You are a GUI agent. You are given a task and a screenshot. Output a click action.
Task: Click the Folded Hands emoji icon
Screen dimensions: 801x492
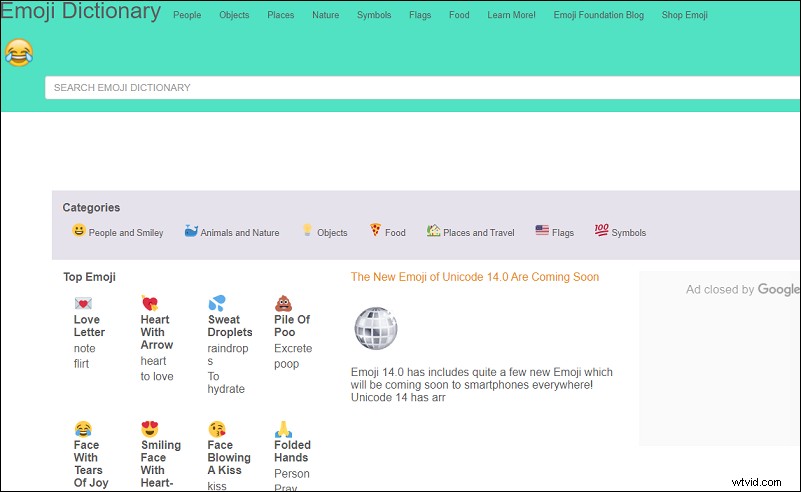coord(283,429)
